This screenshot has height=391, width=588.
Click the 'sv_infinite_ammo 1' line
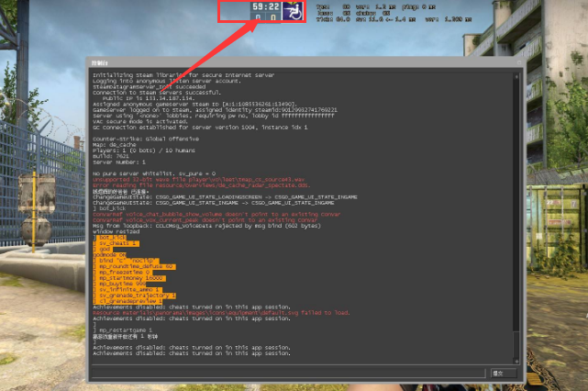pos(128,290)
